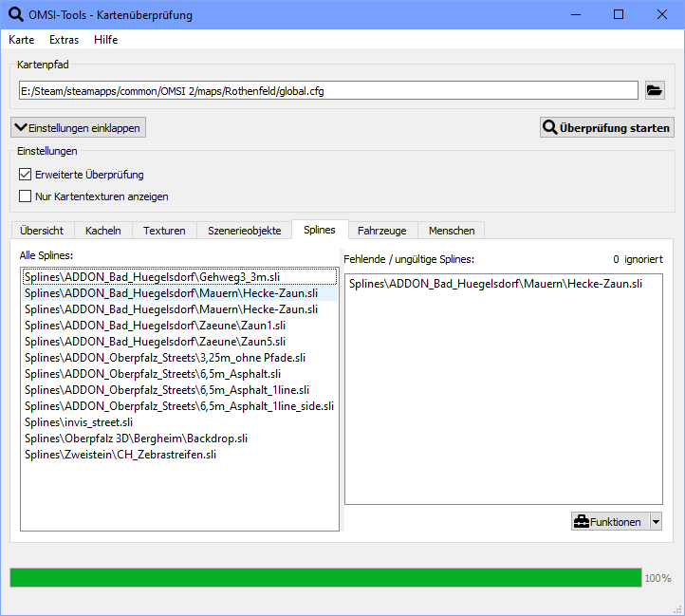Switch to the Texturen tab
This screenshot has height=616, width=685.
click(x=164, y=231)
